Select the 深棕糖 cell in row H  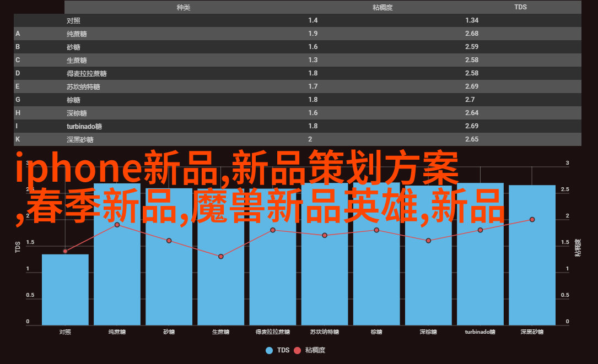click(77, 113)
